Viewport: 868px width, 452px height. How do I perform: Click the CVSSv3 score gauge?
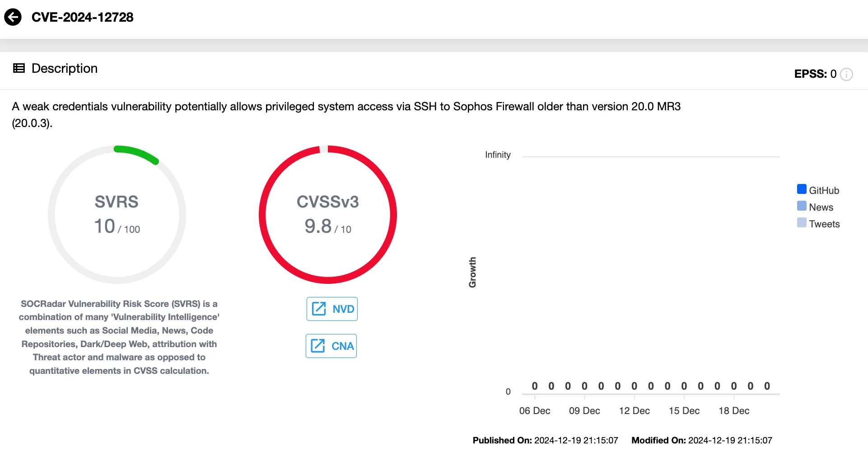328,215
